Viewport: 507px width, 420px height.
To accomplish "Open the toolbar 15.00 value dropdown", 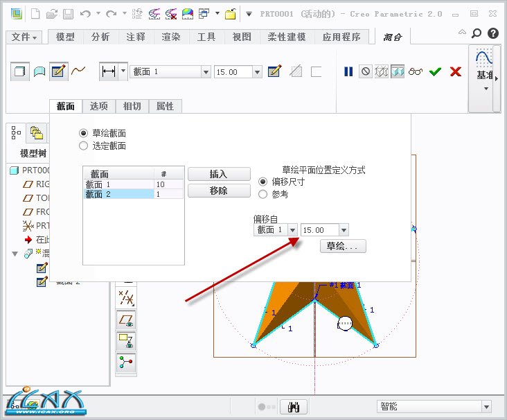I will pos(257,72).
